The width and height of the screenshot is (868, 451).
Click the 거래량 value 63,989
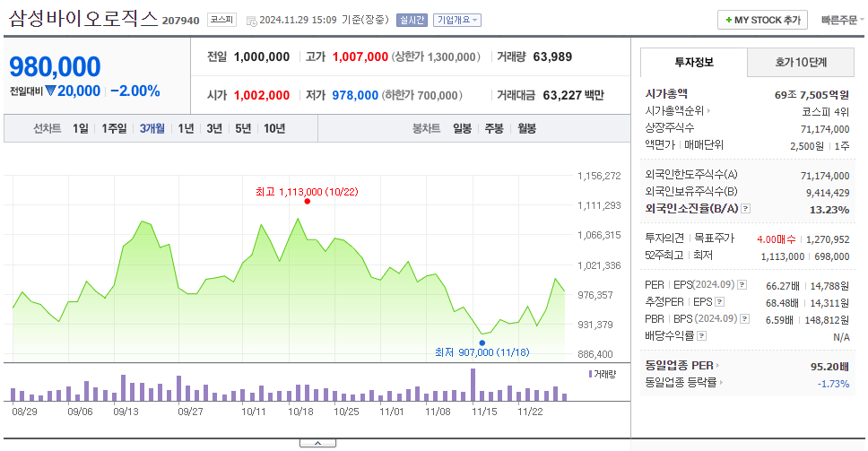552,57
